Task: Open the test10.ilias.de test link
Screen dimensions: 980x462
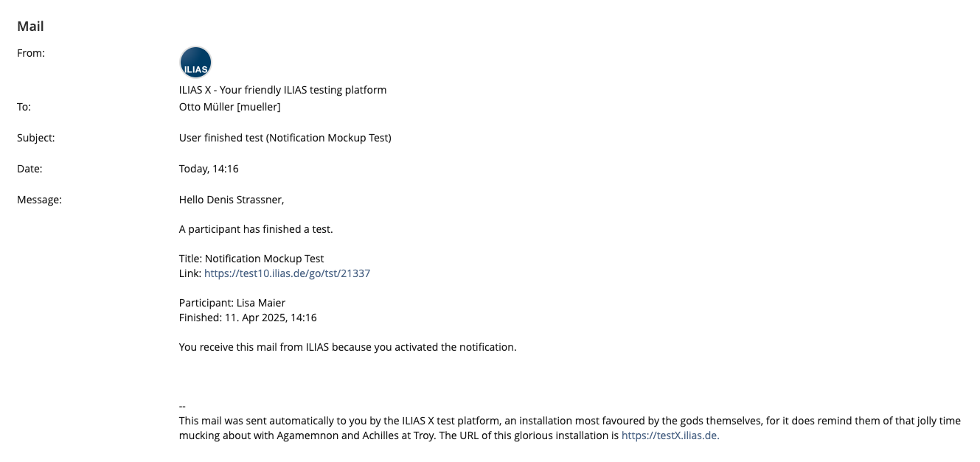Action: click(x=287, y=273)
